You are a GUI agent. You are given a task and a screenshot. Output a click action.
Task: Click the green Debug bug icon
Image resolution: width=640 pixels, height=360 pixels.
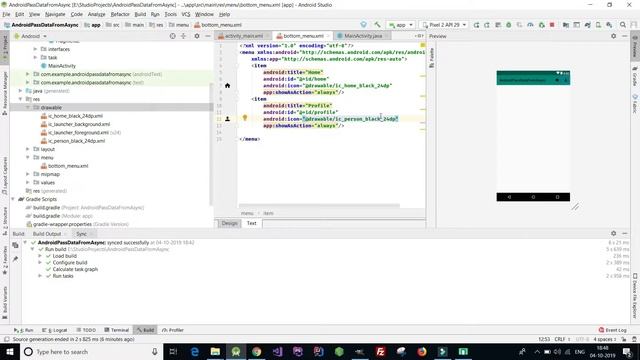[x=509, y=24]
